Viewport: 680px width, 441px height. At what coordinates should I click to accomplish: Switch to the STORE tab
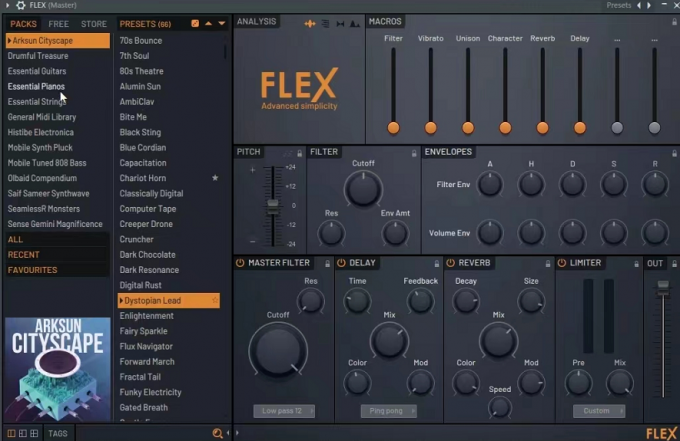tap(93, 23)
